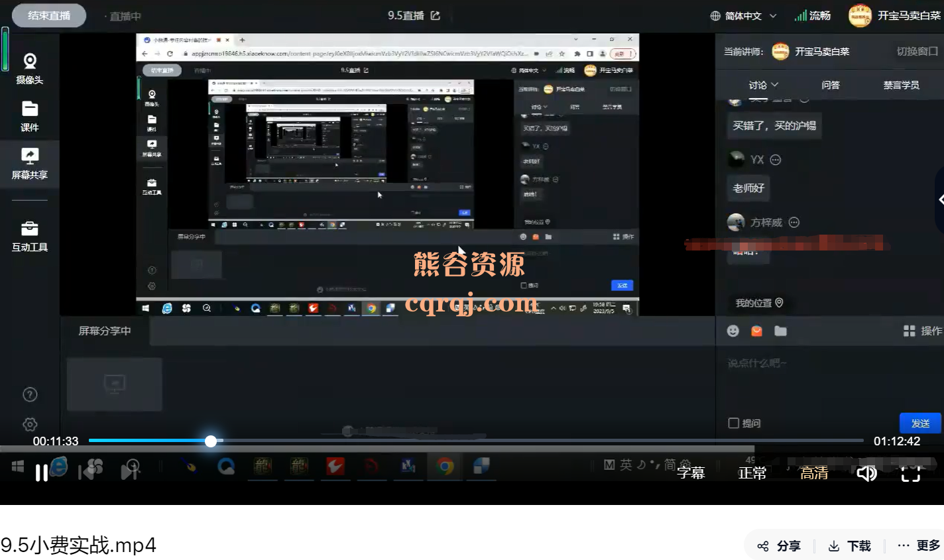Open the 摄像头 camera panel
Image resolution: width=944 pixels, height=560 pixels.
click(x=30, y=69)
